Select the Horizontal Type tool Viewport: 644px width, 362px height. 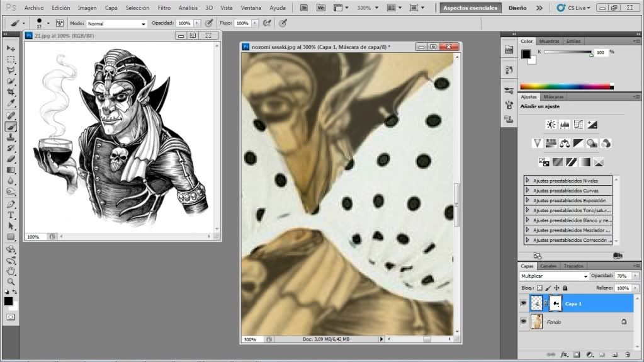coord(11,215)
